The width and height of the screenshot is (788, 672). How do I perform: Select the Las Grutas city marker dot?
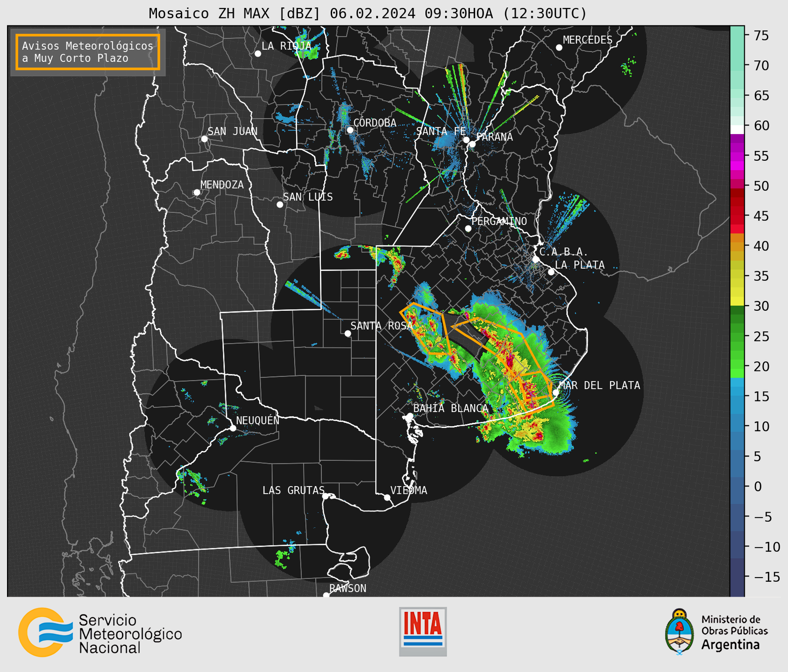tap(326, 496)
